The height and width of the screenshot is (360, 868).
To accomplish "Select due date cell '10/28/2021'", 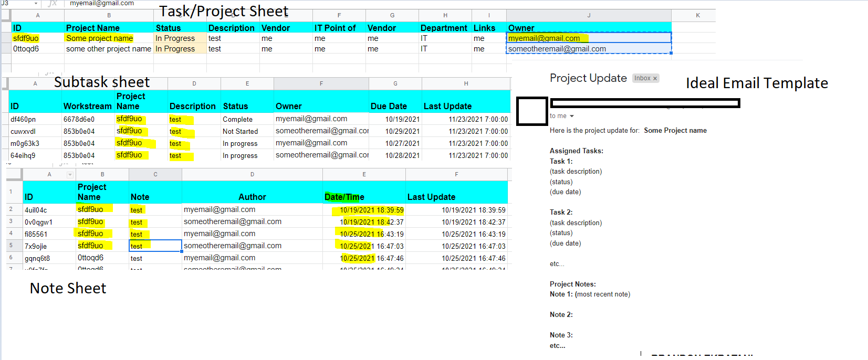I will tap(395, 155).
